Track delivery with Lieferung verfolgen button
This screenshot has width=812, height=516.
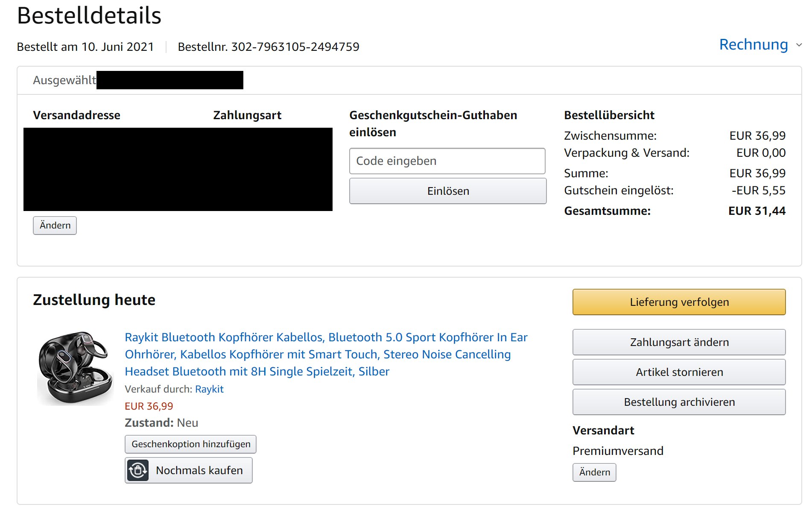[679, 302]
